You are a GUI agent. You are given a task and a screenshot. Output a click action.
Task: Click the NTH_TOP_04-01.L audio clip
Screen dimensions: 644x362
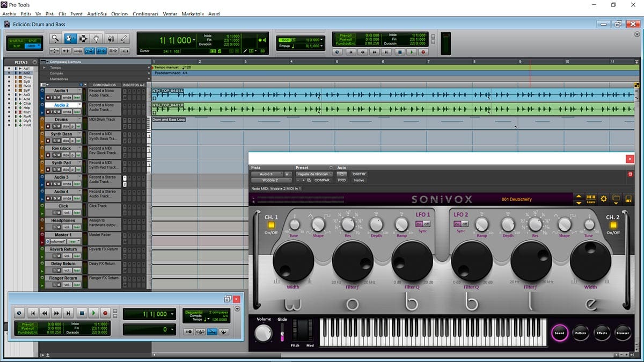pyautogui.click(x=393, y=95)
